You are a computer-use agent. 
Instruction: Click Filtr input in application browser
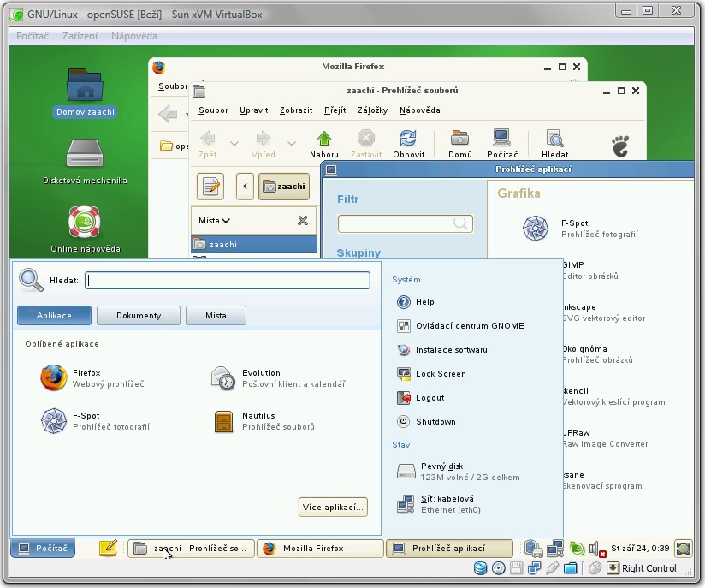pos(405,223)
